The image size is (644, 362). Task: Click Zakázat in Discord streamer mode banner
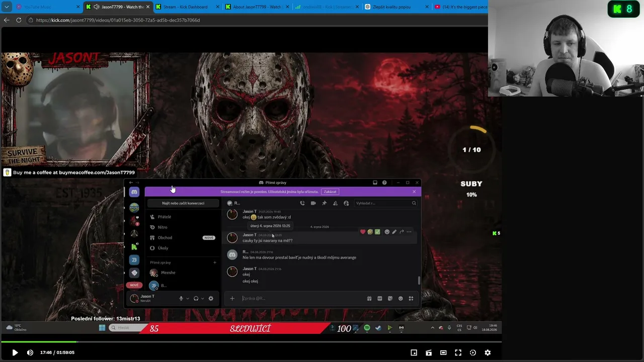(330, 192)
